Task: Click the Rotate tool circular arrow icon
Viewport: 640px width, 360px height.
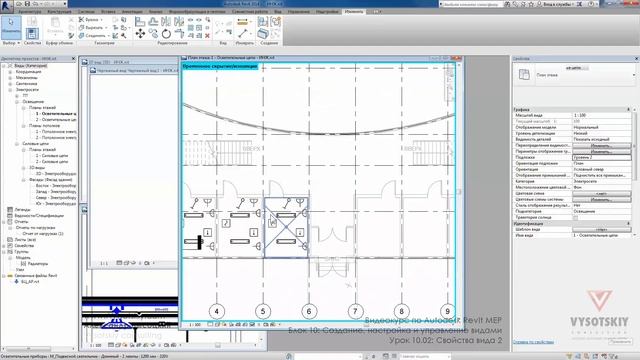Action: point(166,33)
